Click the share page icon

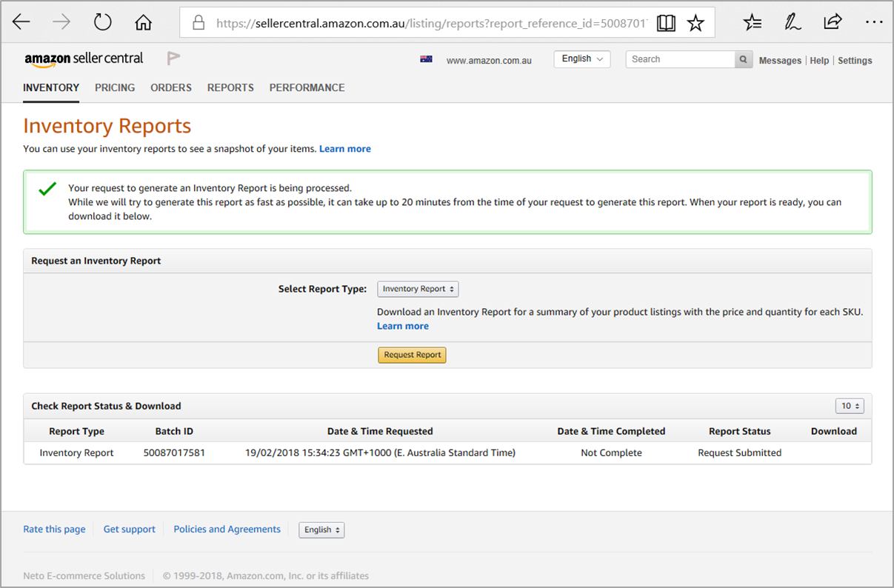pos(833,21)
